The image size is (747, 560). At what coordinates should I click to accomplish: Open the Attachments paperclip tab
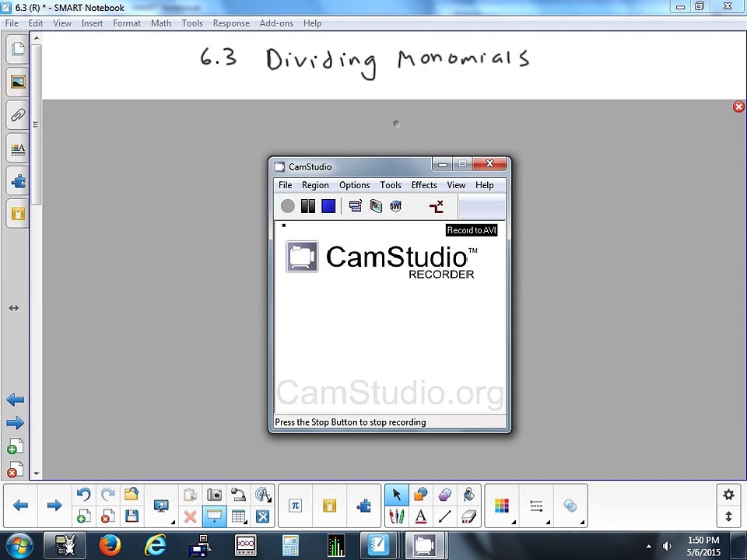click(x=18, y=115)
